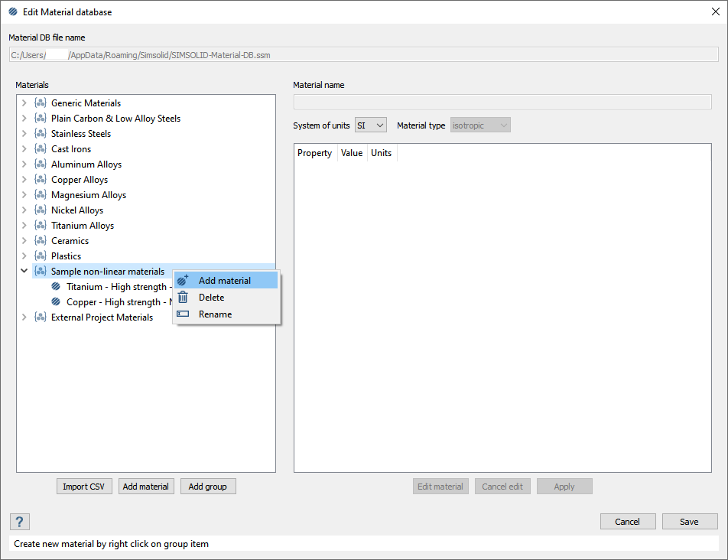The height and width of the screenshot is (560, 728).
Task: Click the Generic Materials group icon
Action: coord(41,103)
